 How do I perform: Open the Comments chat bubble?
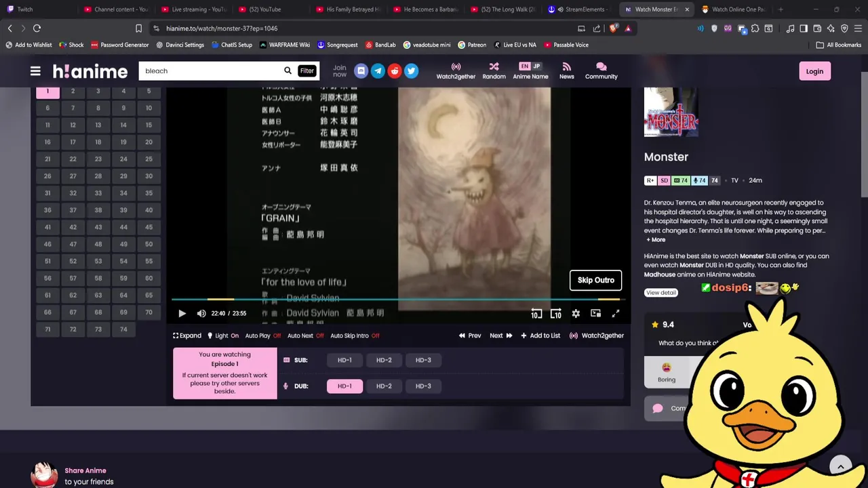coord(658,408)
